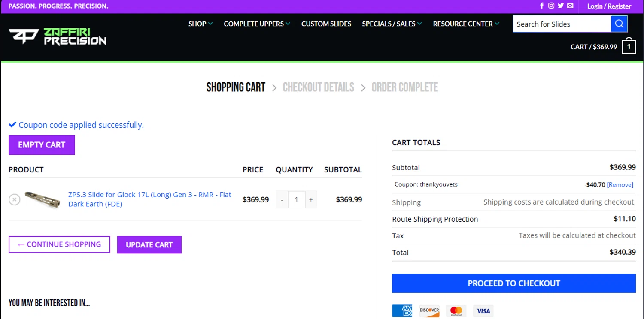
Task: Click the Search for Slides field
Action: 562,24
